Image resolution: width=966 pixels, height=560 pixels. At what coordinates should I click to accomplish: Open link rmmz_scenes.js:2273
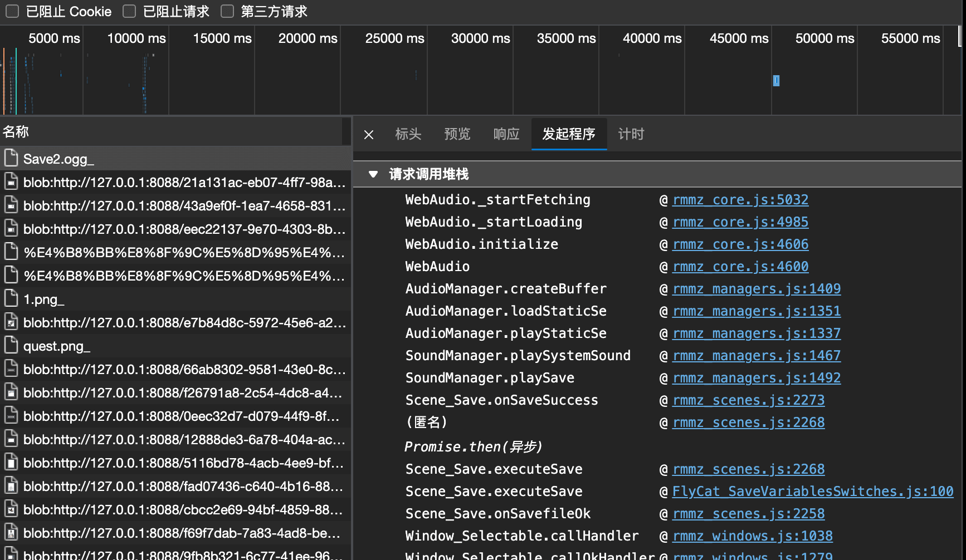749,400
